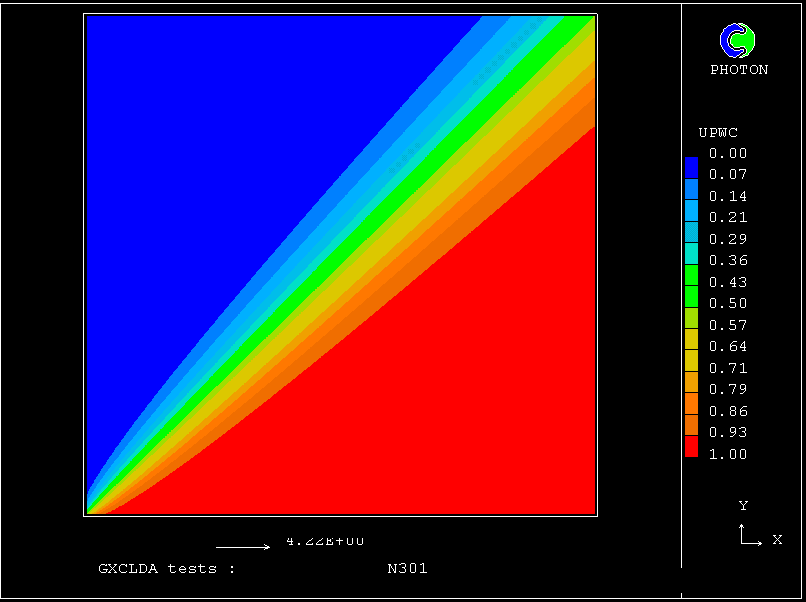Click the 0.00 legend value
The image size is (806, 602).
(x=727, y=154)
